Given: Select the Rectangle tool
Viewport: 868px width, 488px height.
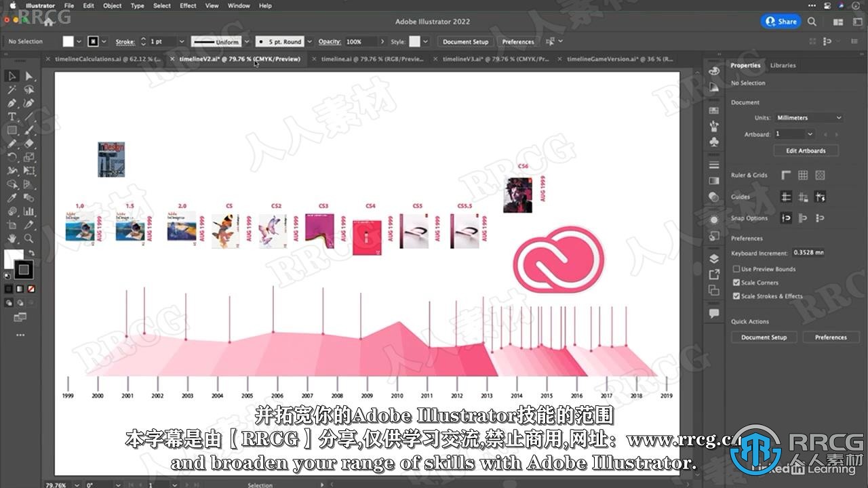Looking at the screenshot, I should pos(12,130).
